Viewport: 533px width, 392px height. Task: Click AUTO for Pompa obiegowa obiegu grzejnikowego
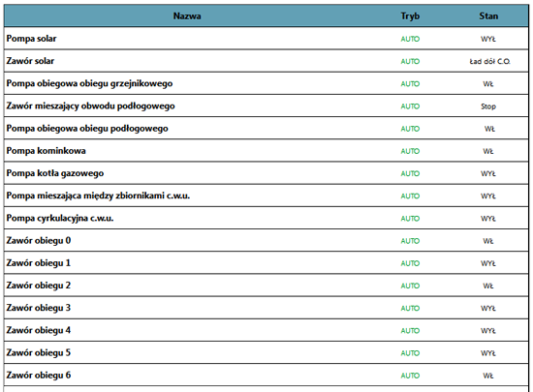click(x=410, y=84)
